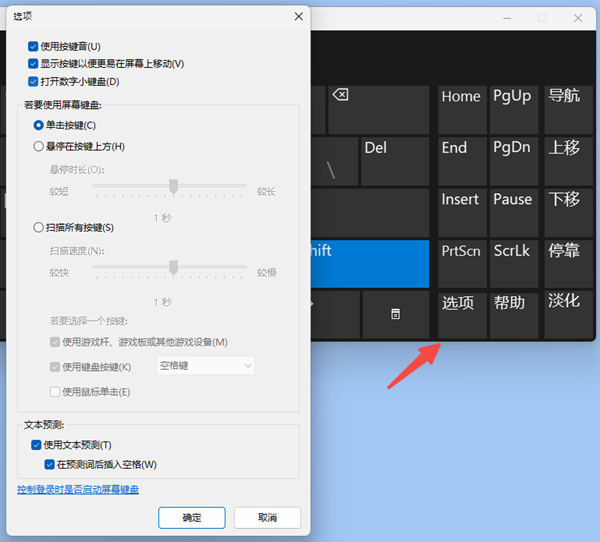The height and width of the screenshot is (542, 600).
Task: Minimize the on-screen keyboard window
Action: coord(507,18)
